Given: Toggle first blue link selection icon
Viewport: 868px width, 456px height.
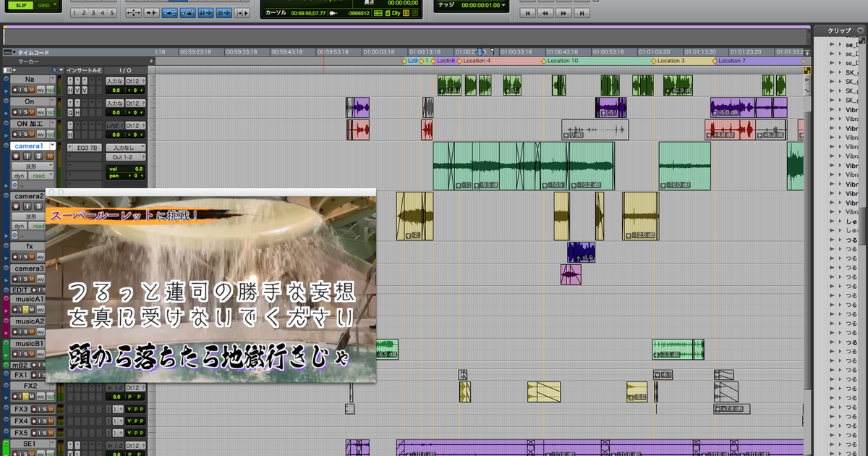Looking at the screenshot, I should pyautogui.click(x=169, y=13).
